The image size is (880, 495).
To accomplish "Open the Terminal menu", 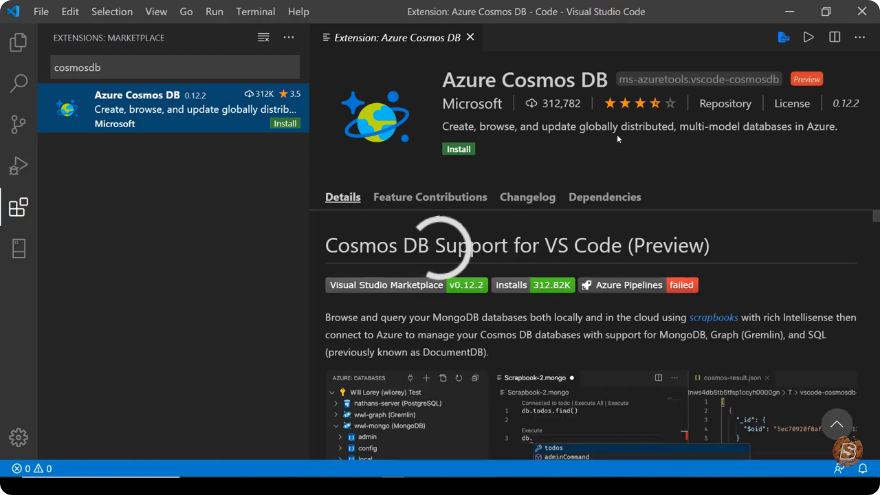I will click(255, 11).
